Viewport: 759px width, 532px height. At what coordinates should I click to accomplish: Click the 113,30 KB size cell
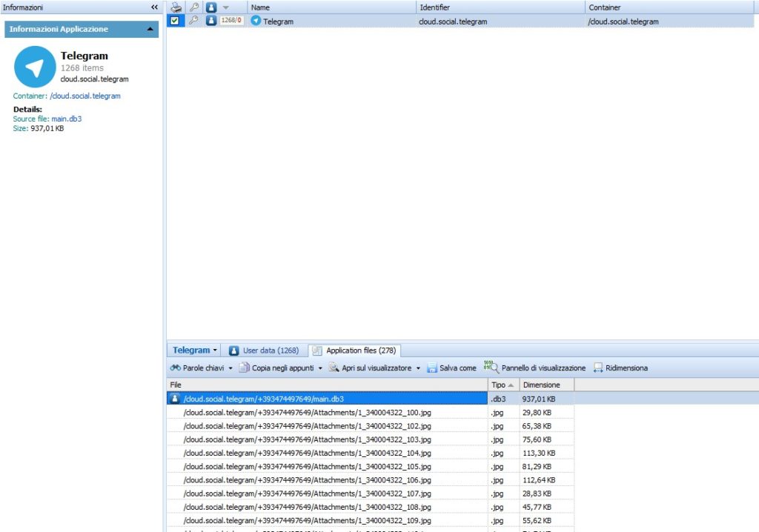tap(547, 453)
